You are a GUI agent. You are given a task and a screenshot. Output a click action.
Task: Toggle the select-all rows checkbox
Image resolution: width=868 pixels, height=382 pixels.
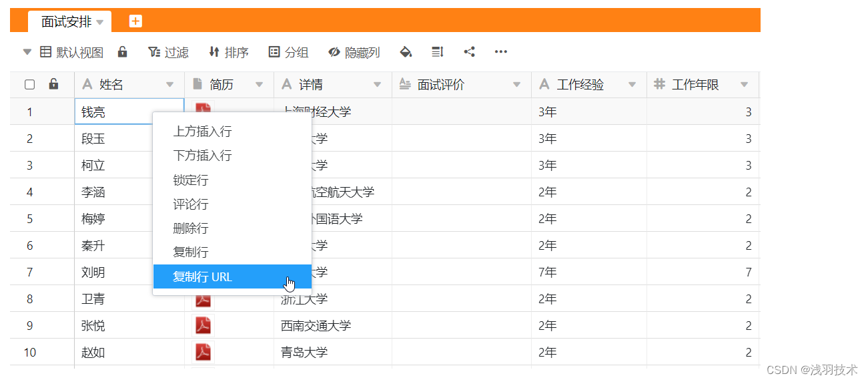29,84
